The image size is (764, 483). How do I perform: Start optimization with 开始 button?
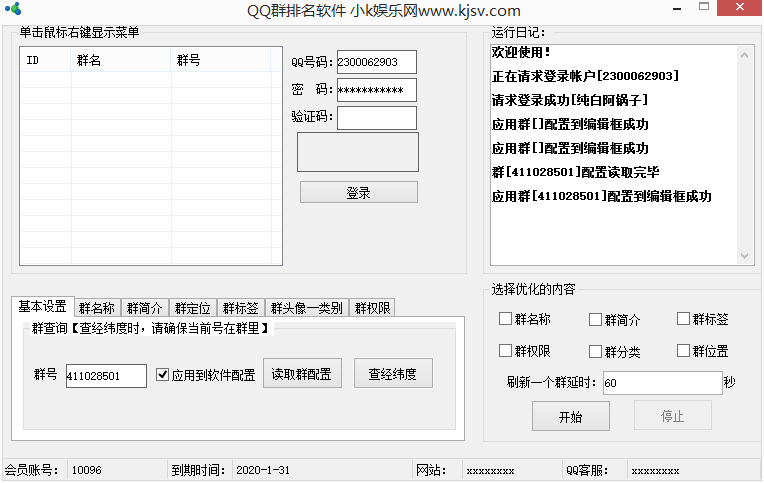click(x=571, y=416)
